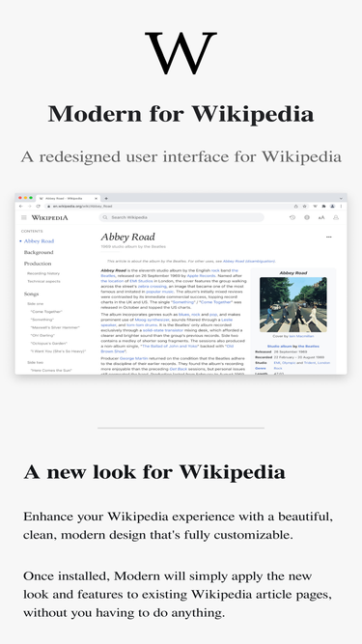Viewport: 362px width, 644px height.
Task: Click the browser back arrow
Action: click(21, 207)
